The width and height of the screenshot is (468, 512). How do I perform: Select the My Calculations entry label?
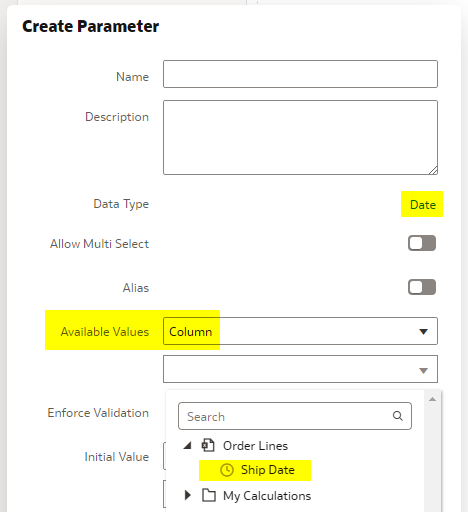[267, 496]
